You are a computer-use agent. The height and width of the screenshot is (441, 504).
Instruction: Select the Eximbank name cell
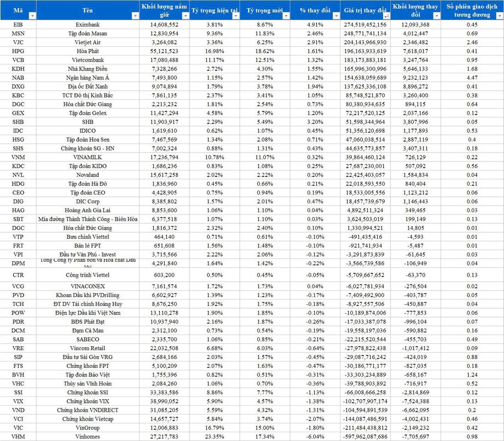click(88, 25)
